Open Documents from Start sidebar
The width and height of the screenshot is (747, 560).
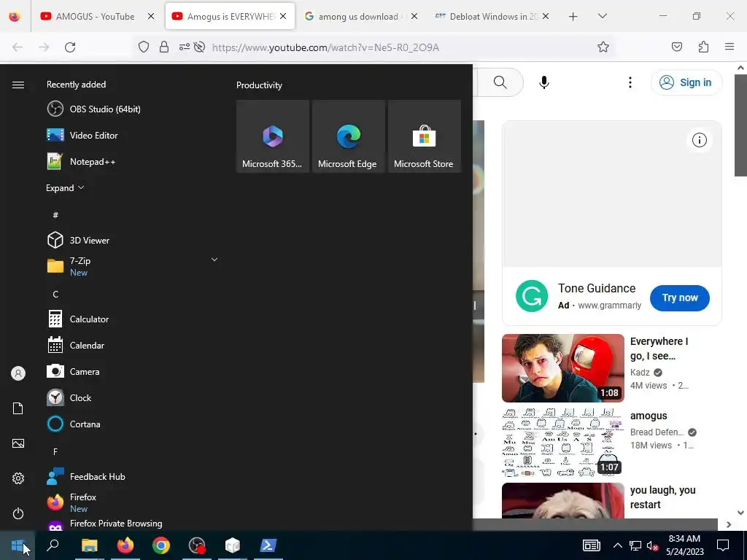[x=18, y=408]
